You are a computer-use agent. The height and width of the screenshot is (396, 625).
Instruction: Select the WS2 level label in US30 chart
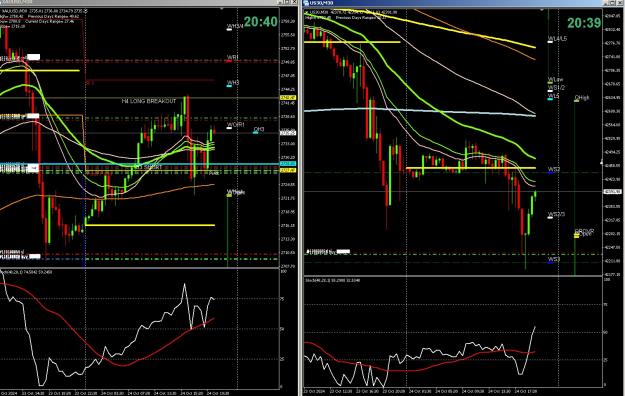pos(554,170)
